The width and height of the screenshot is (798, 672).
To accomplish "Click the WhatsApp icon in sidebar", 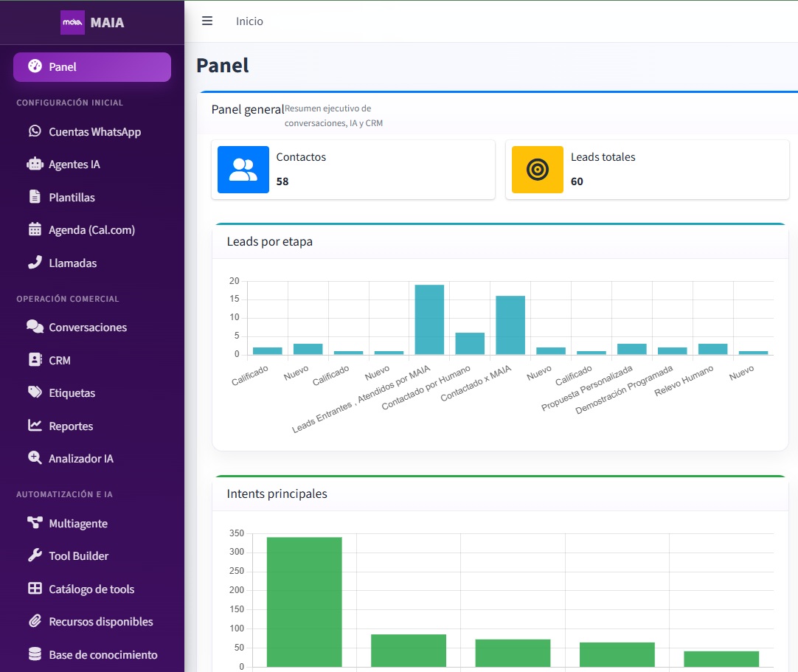I will (x=35, y=131).
